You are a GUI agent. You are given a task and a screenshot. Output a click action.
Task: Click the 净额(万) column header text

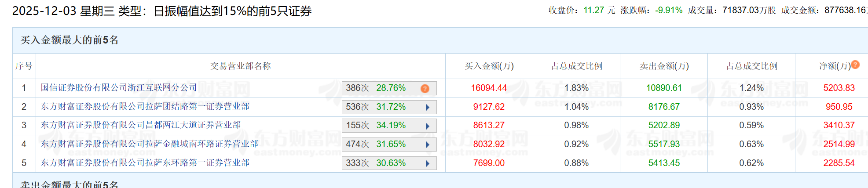[835, 66]
